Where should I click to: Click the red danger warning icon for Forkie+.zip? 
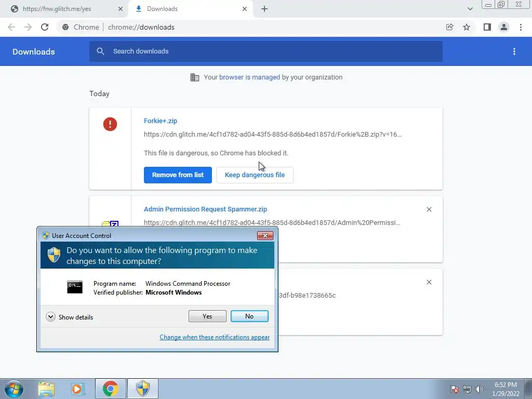point(110,124)
